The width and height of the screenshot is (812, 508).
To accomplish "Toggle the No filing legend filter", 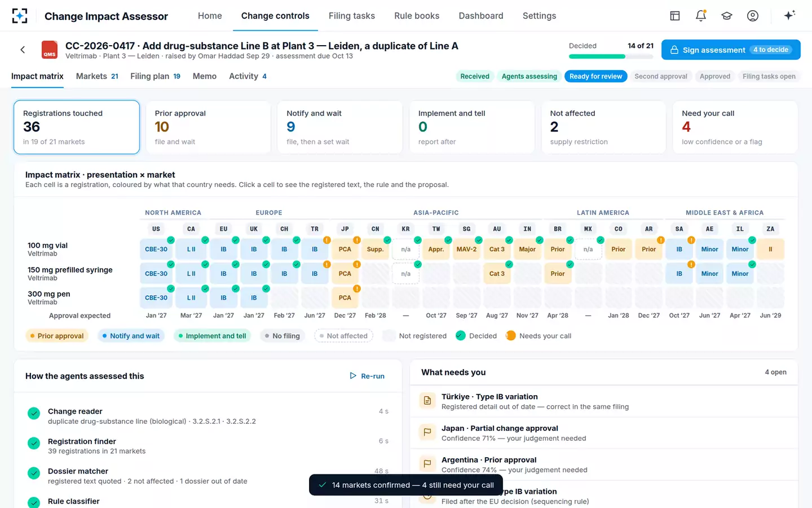I will click(x=283, y=336).
